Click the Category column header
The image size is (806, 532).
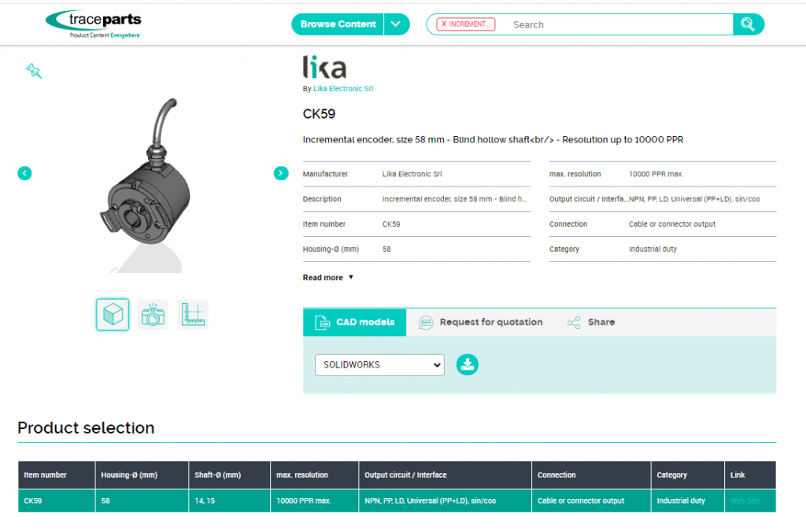coord(688,475)
